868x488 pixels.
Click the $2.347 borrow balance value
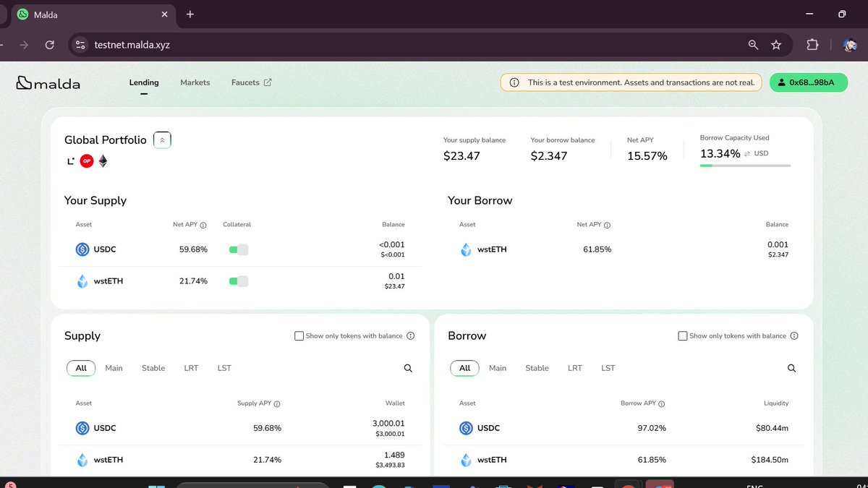(549, 156)
